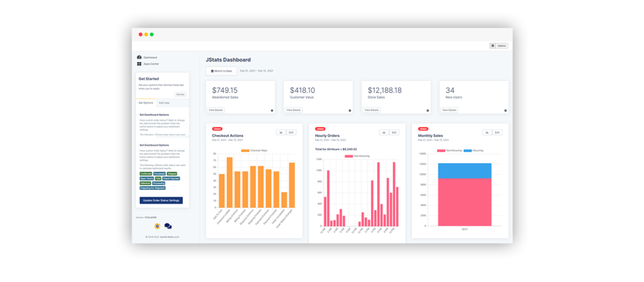Click View Details under Customer Value

coord(293,110)
